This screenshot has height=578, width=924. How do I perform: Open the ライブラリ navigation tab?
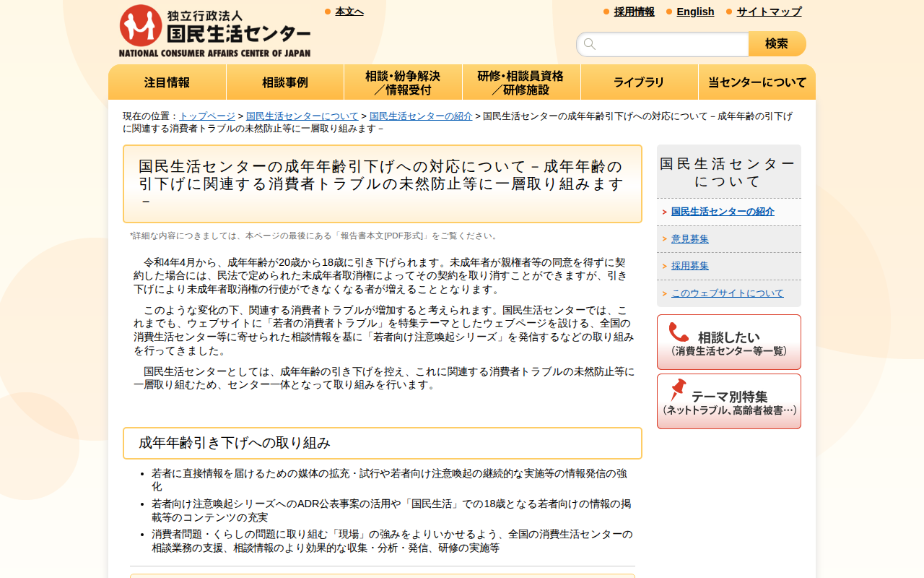click(639, 82)
